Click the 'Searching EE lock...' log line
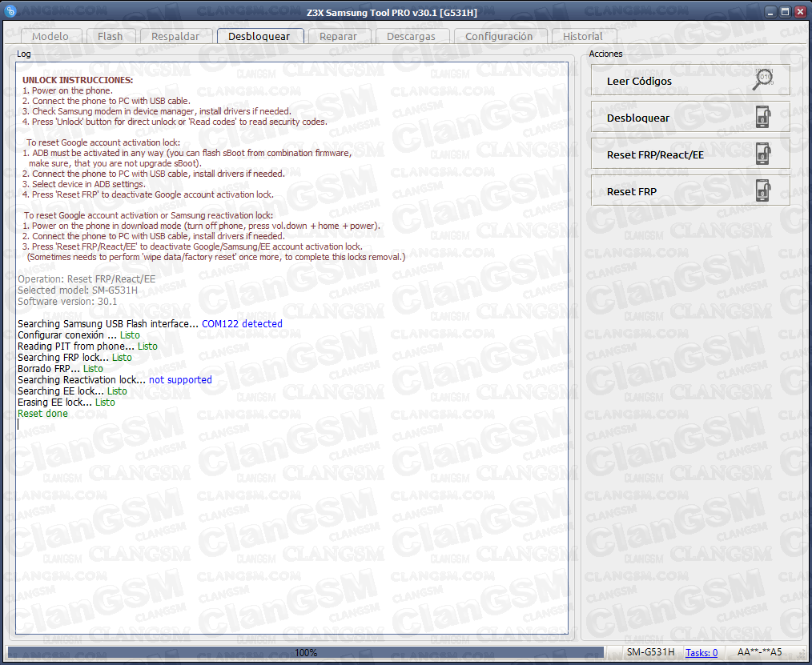Viewport: 812px width, 665px height. point(72,391)
